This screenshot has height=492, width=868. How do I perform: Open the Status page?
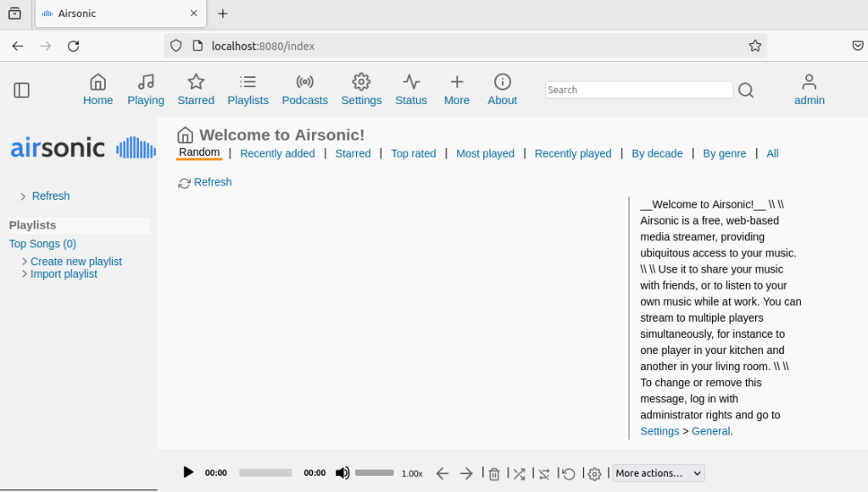[411, 90]
